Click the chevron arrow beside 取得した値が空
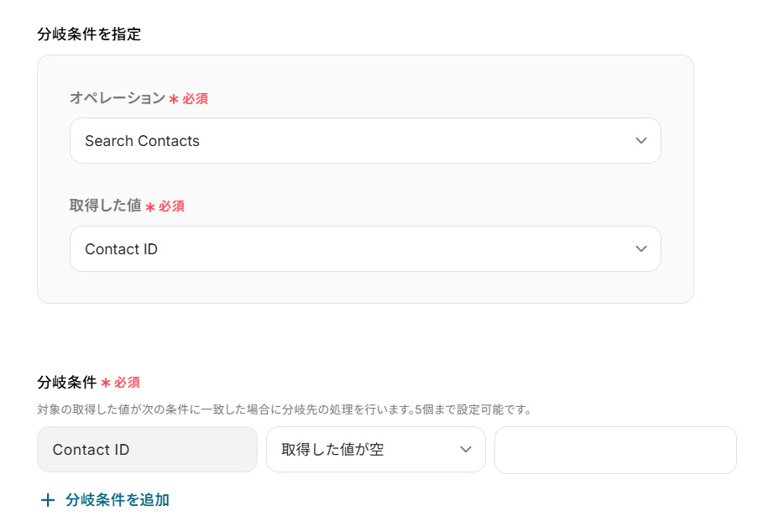 466,450
